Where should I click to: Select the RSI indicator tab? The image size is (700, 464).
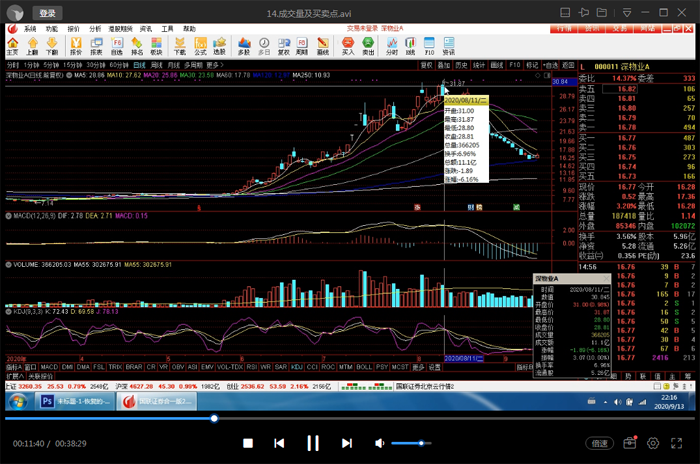coord(252,367)
